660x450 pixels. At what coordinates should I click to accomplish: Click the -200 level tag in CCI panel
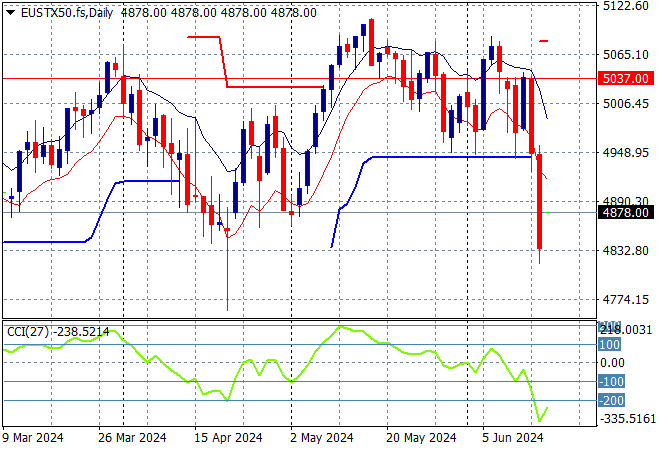tap(611, 400)
